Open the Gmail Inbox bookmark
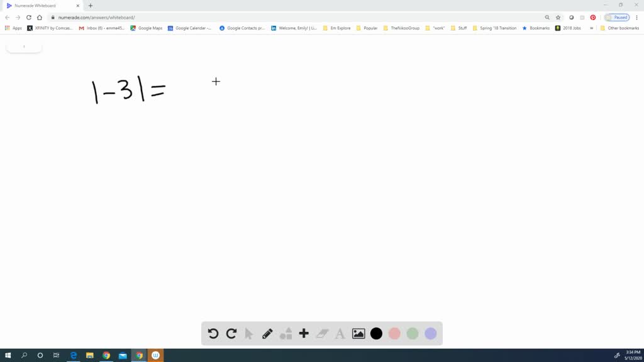The image size is (644, 362). point(101,28)
